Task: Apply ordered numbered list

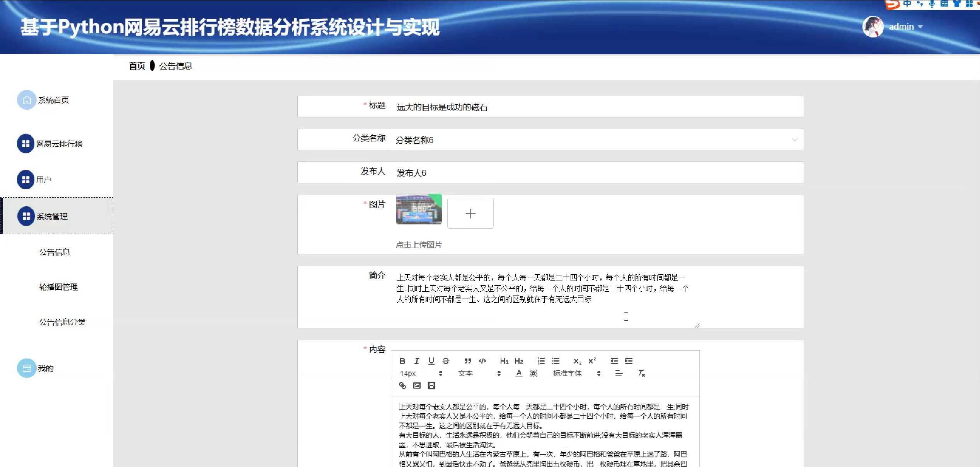Action: [x=541, y=361]
